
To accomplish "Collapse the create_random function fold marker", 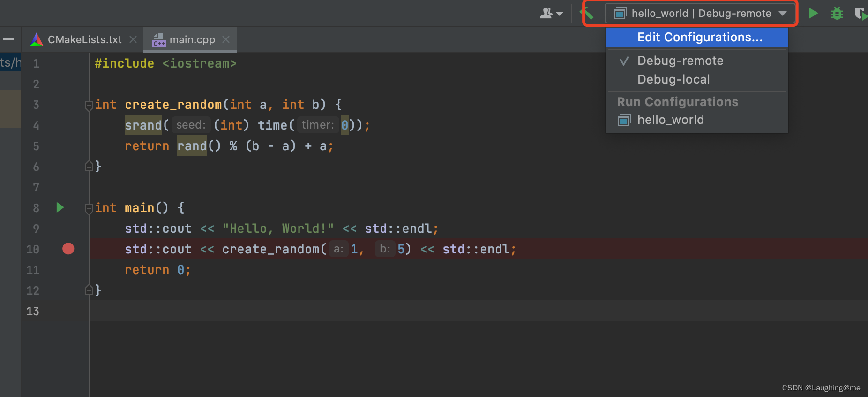I will click(x=89, y=106).
